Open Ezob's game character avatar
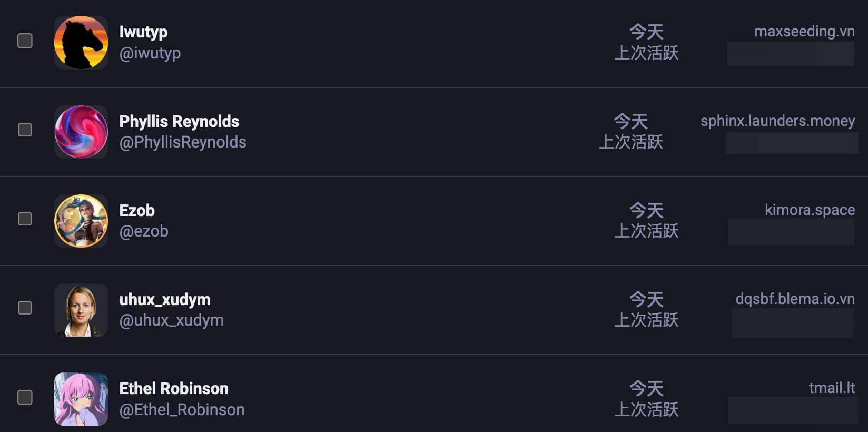Image resolution: width=868 pixels, height=432 pixels. (x=81, y=221)
